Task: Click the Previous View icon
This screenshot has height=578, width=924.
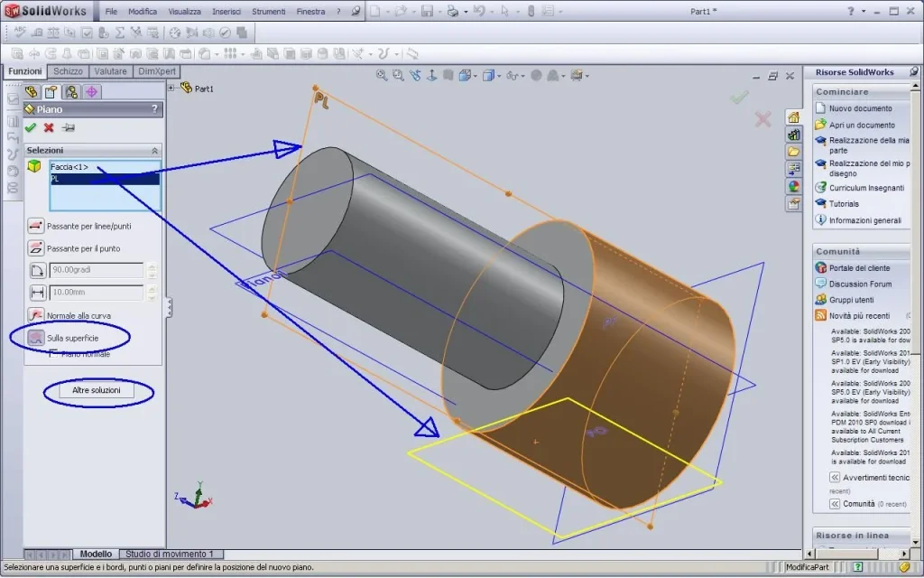Action: point(415,76)
